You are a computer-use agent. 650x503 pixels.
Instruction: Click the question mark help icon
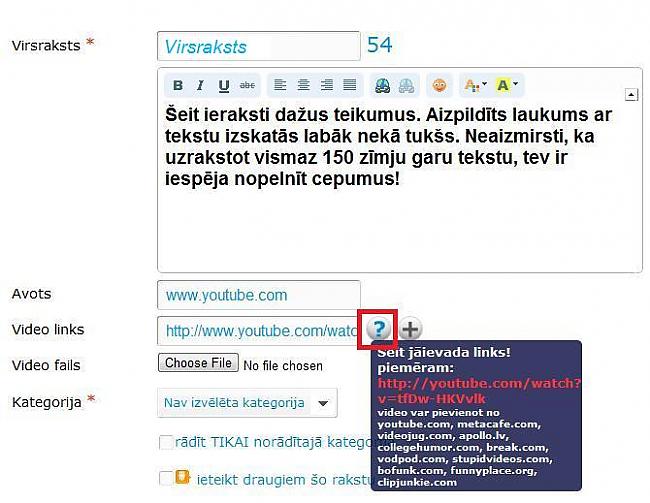(378, 329)
